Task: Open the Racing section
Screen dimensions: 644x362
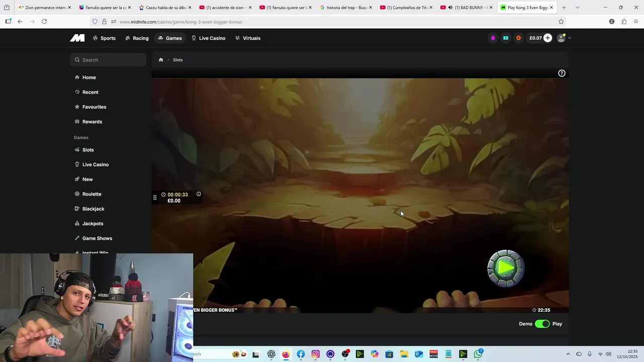Action: (137, 38)
